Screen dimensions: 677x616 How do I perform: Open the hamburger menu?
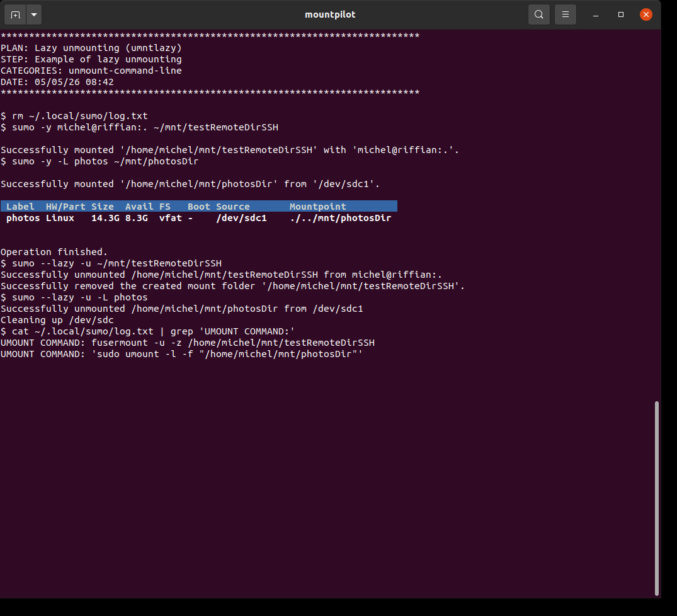click(x=565, y=14)
